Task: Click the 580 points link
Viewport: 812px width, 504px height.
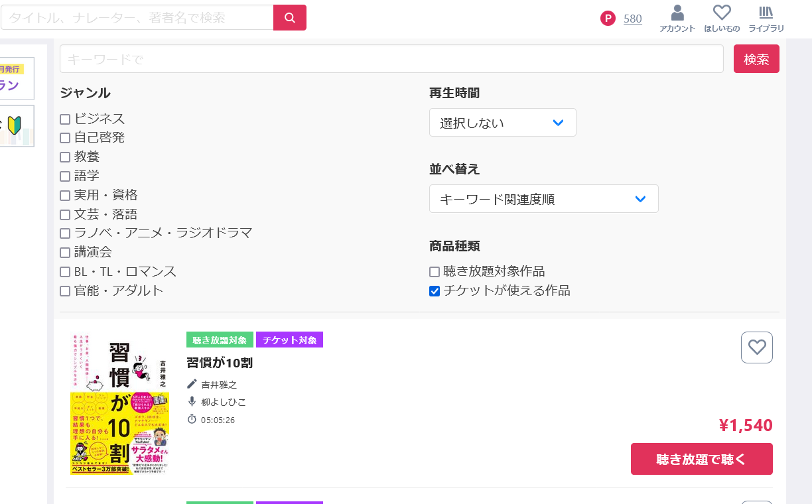Action: [x=632, y=19]
